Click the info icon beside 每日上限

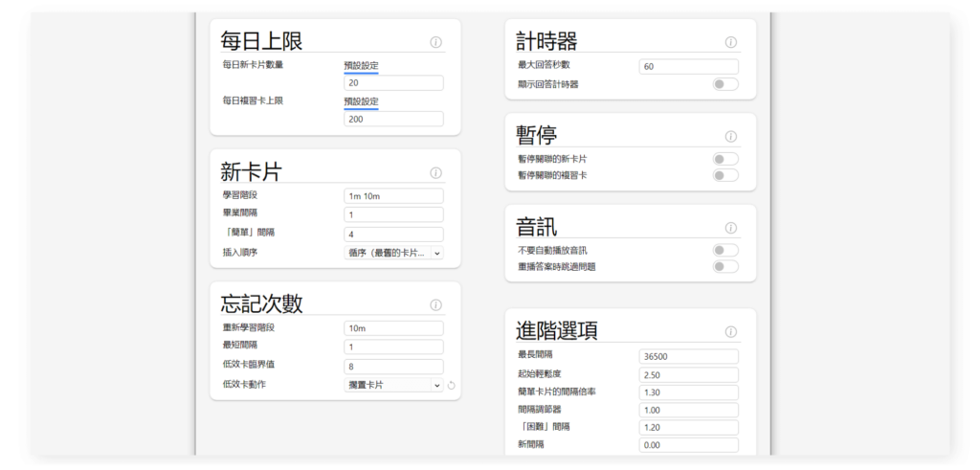pyautogui.click(x=435, y=42)
